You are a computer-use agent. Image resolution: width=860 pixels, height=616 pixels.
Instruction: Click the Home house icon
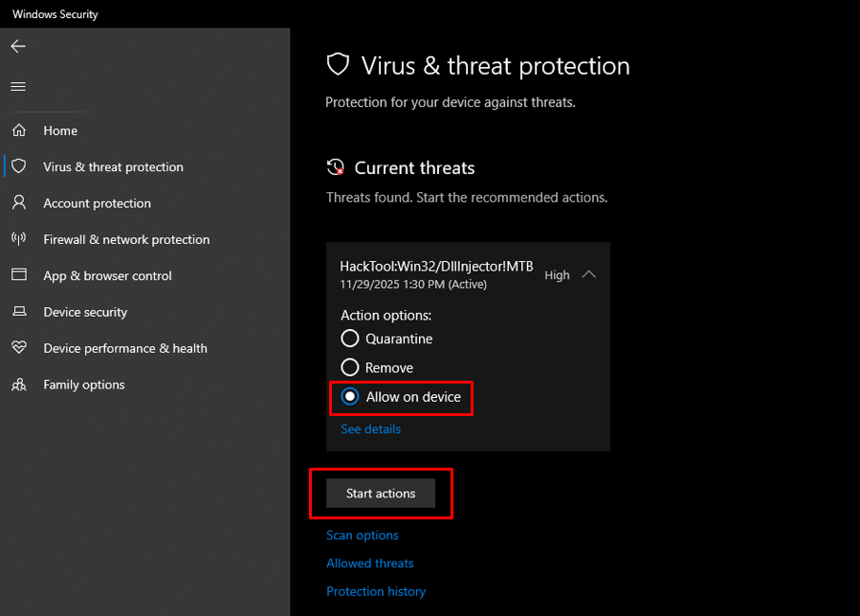pyautogui.click(x=19, y=130)
